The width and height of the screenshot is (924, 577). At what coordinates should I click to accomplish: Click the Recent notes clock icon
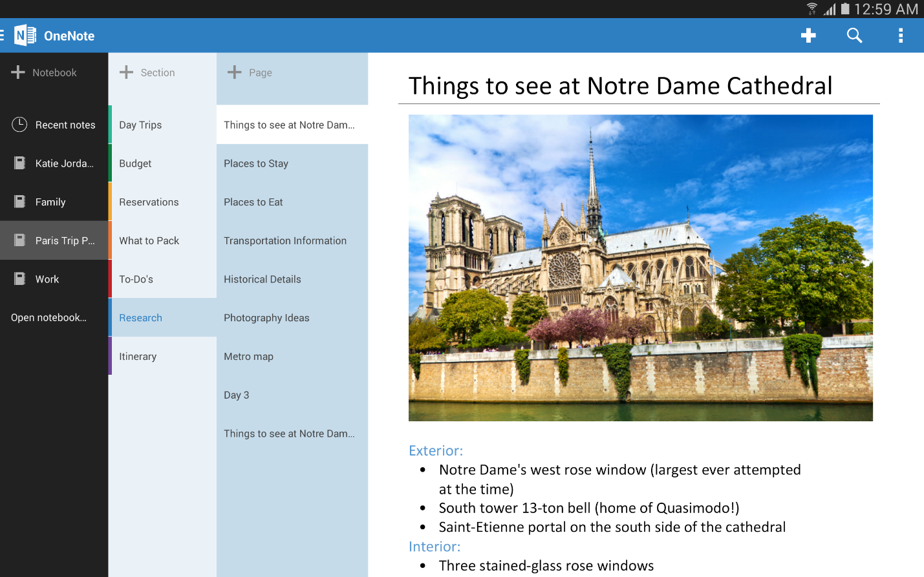point(19,124)
